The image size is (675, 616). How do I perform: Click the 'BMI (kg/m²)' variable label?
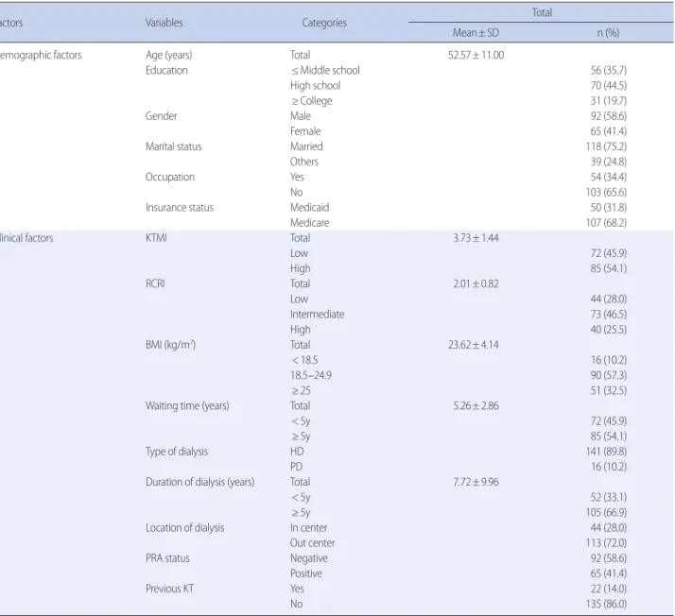170,345
